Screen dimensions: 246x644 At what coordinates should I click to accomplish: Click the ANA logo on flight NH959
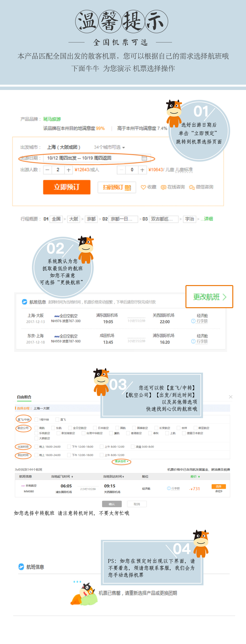click(57, 336)
